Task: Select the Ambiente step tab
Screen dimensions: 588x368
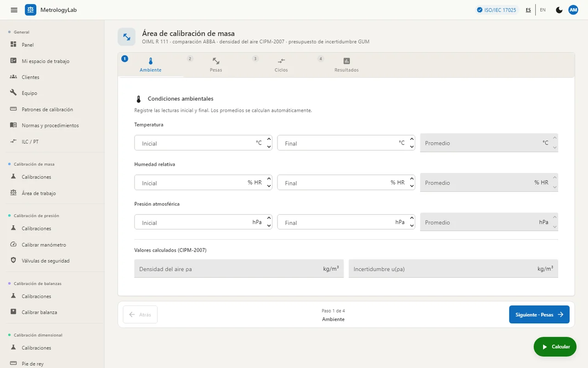Action: (x=151, y=65)
